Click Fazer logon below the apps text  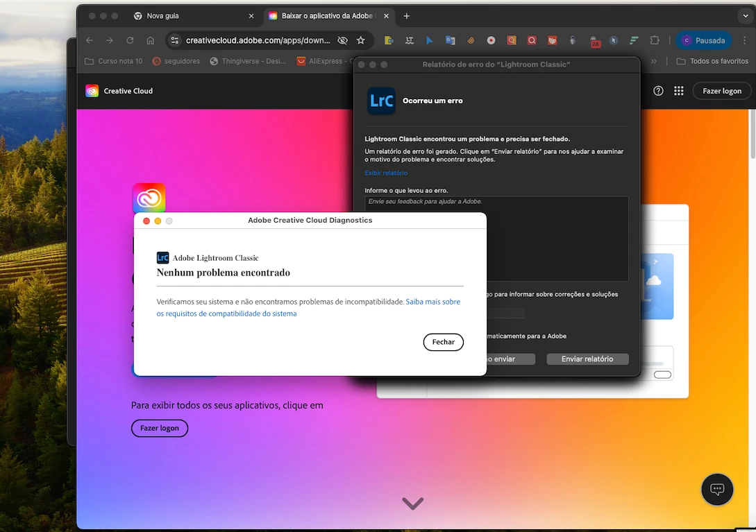160,428
